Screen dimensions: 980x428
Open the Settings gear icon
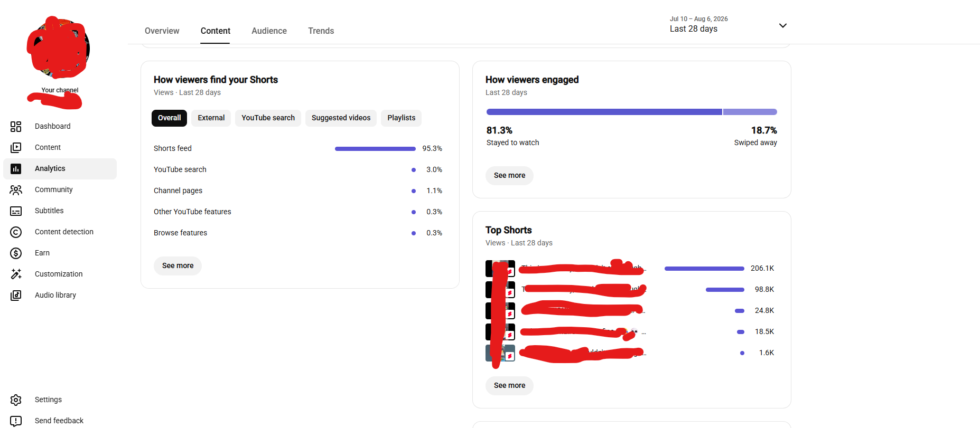click(16, 400)
